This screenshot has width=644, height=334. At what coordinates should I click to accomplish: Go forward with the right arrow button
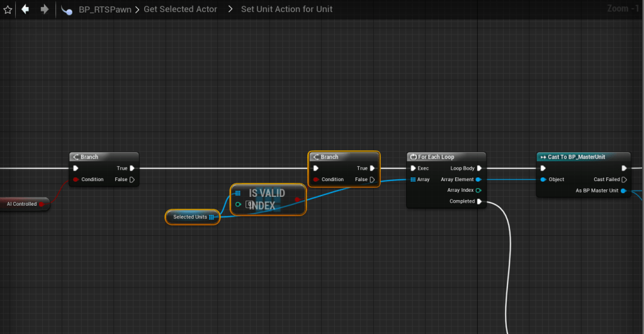pos(44,9)
